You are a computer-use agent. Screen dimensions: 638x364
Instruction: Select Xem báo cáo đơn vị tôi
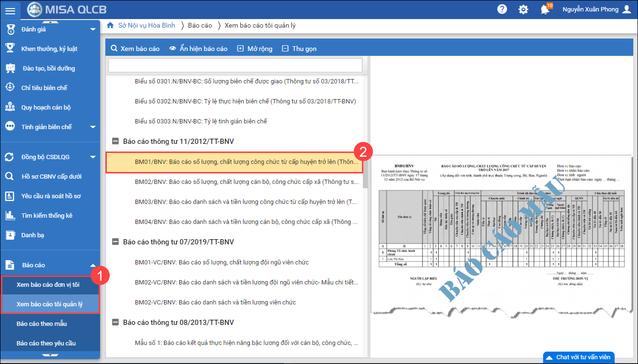pyautogui.click(x=48, y=284)
